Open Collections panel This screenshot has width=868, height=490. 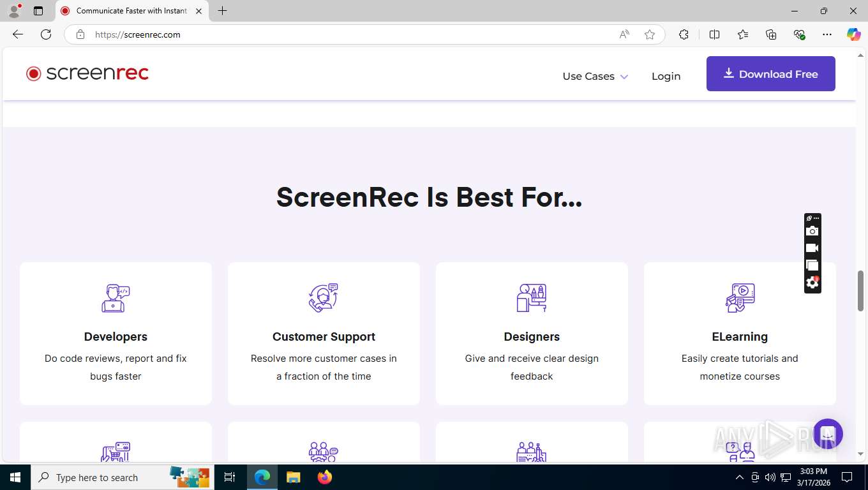771,34
